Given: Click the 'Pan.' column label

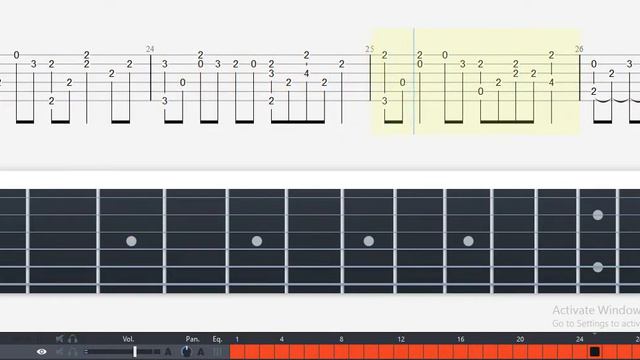Looking at the screenshot, I should point(192,339).
